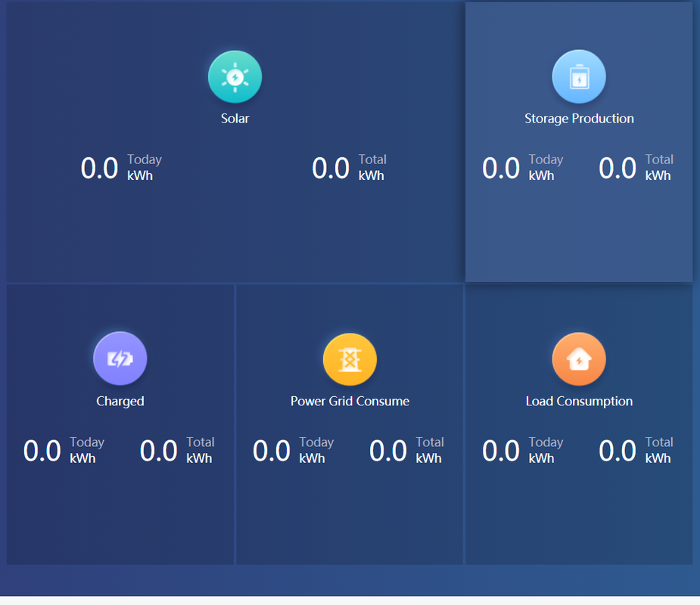Screen dimensions: 700x605
Task: Click the Power Grid Consume pylon icon
Action: 350,359
